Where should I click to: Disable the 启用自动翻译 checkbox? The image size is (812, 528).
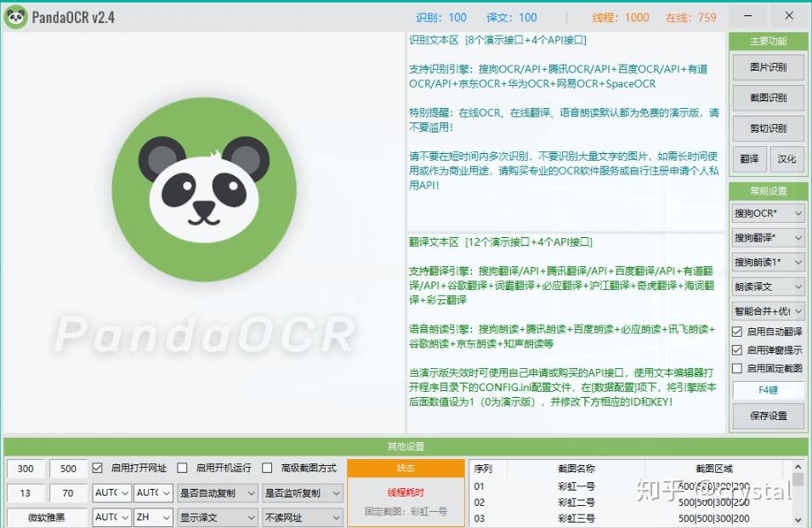[x=736, y=332]
